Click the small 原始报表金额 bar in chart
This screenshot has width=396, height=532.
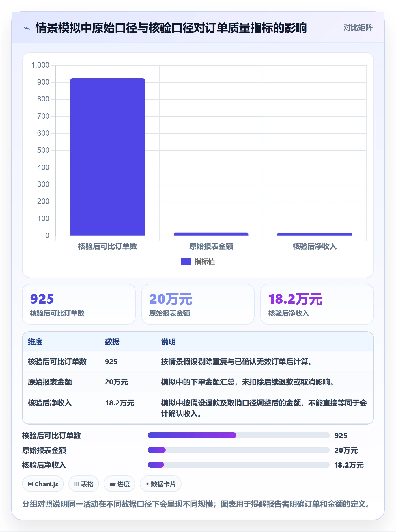click(x=211, y=234)
